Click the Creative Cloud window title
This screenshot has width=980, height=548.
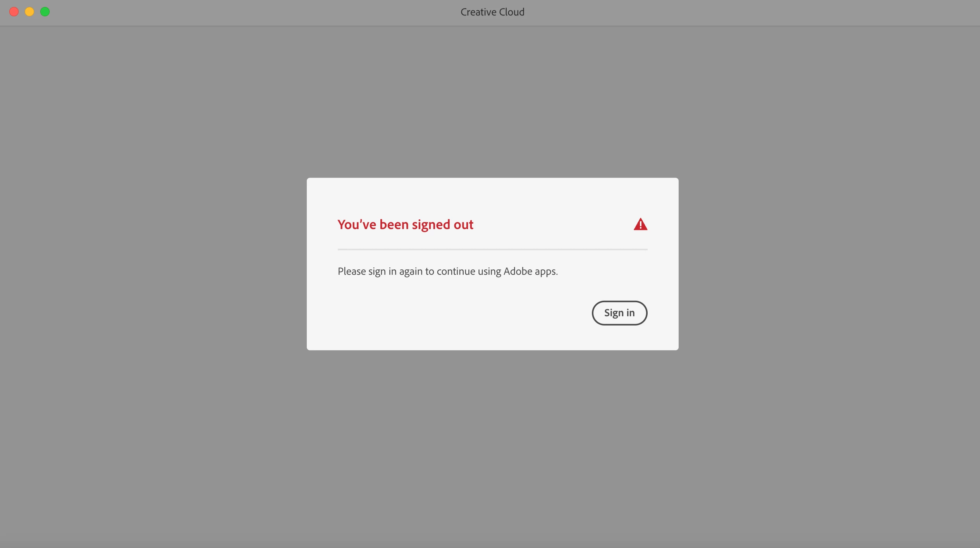[492, 12]
